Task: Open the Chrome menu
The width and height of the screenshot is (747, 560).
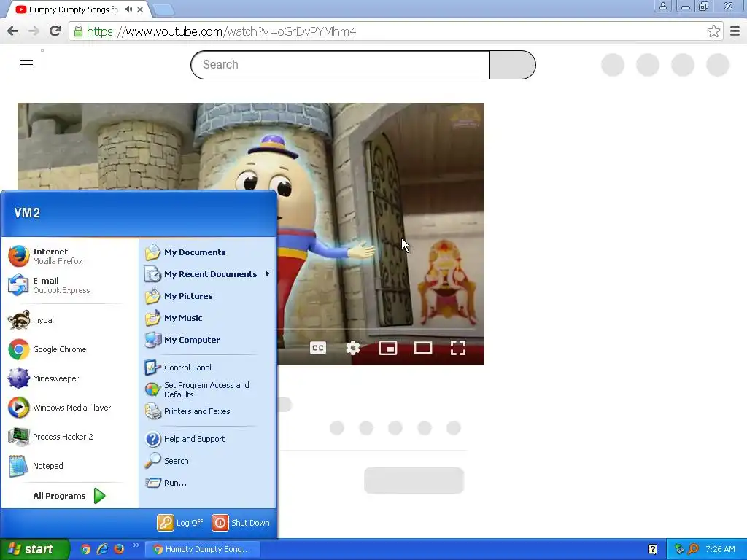Action: (x=735, y=31)
